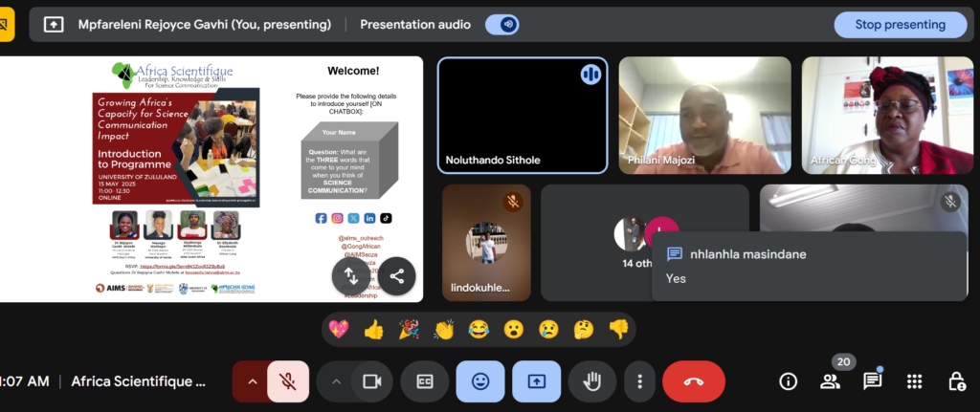Send the sparkling heart reaction

click(x=339, y=329)
